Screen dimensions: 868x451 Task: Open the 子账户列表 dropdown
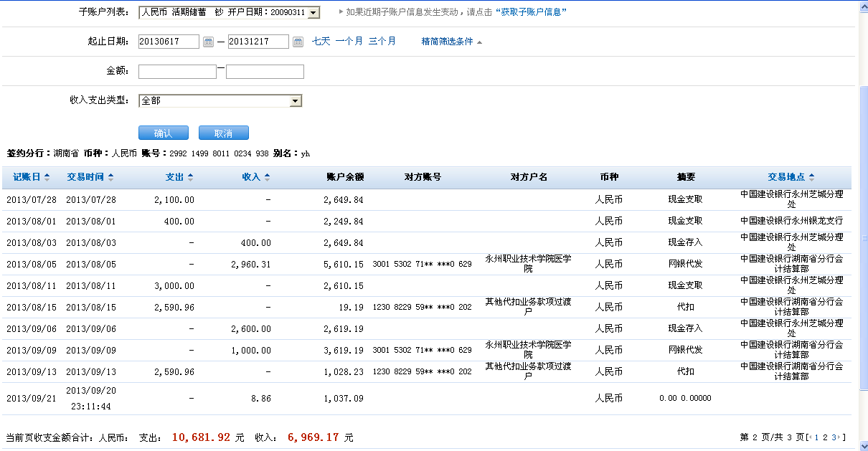313,13
